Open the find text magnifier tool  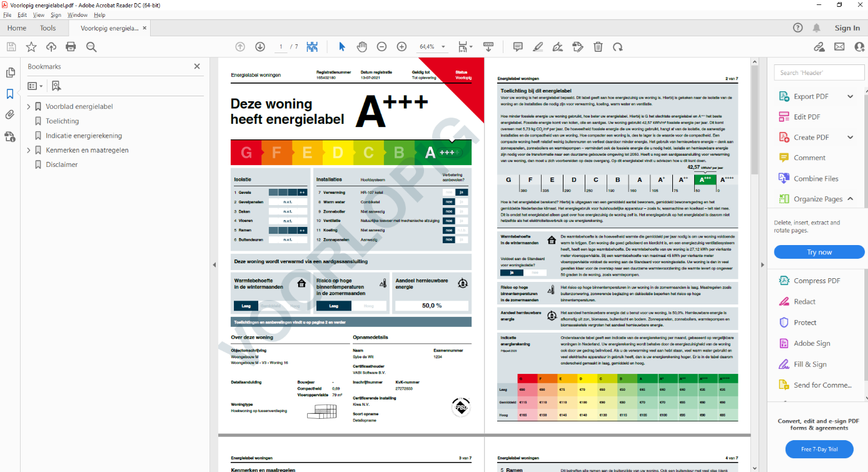coord(91,47)
